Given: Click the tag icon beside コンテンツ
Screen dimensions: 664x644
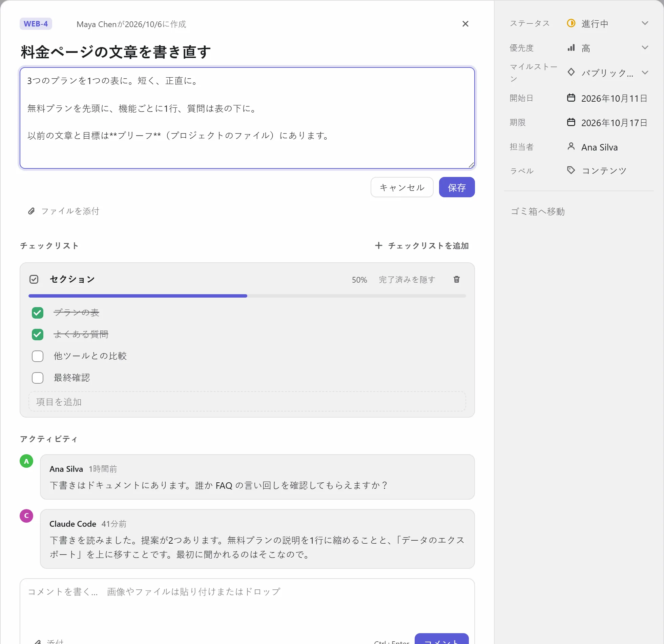Looking at the screenshot, I should [571, 170].
